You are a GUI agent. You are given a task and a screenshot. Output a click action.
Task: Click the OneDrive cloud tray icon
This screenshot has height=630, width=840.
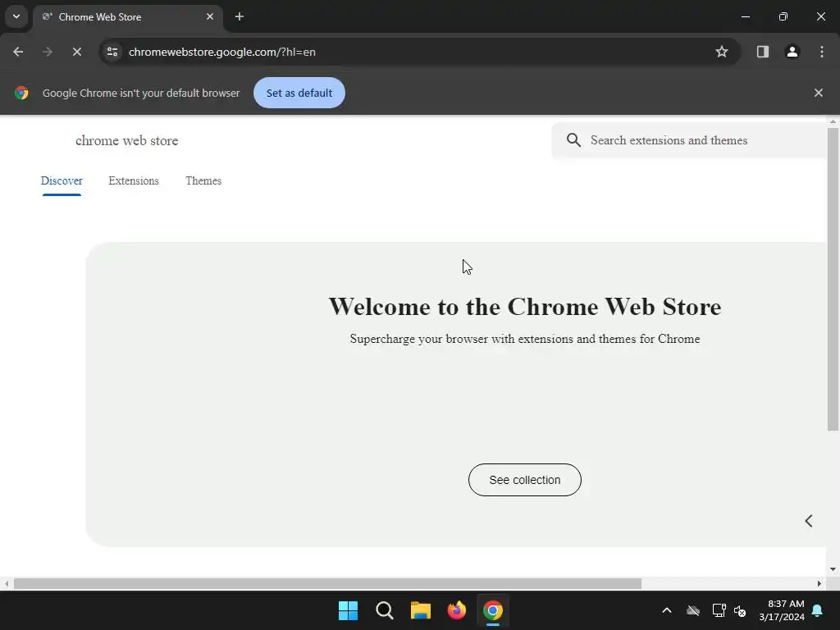[x=693, y=610]
